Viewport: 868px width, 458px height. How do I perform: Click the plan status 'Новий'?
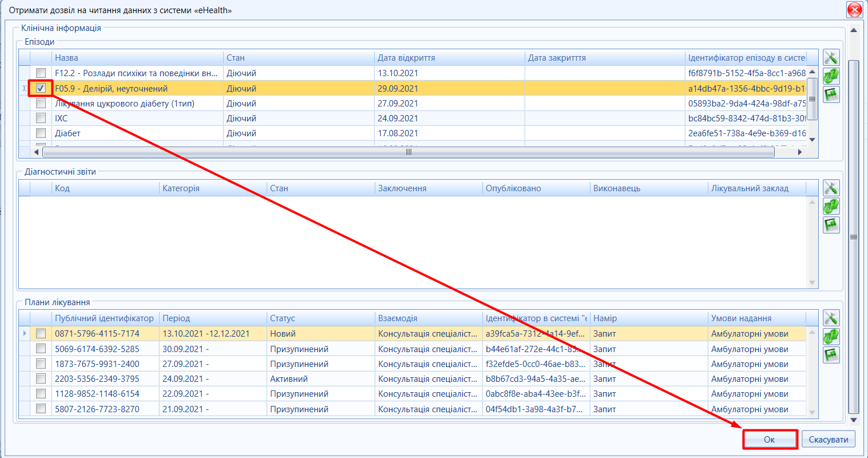click(283, 334)
